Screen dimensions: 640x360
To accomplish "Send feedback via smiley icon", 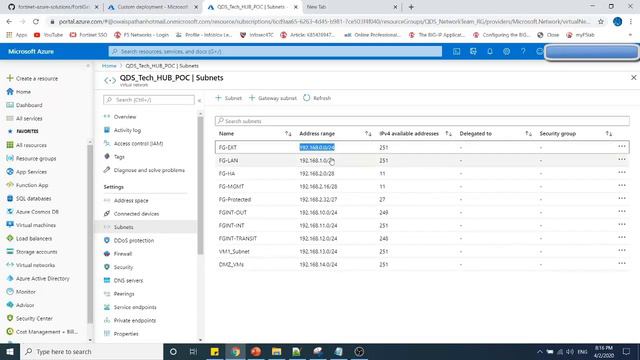I will coord(539,51).
